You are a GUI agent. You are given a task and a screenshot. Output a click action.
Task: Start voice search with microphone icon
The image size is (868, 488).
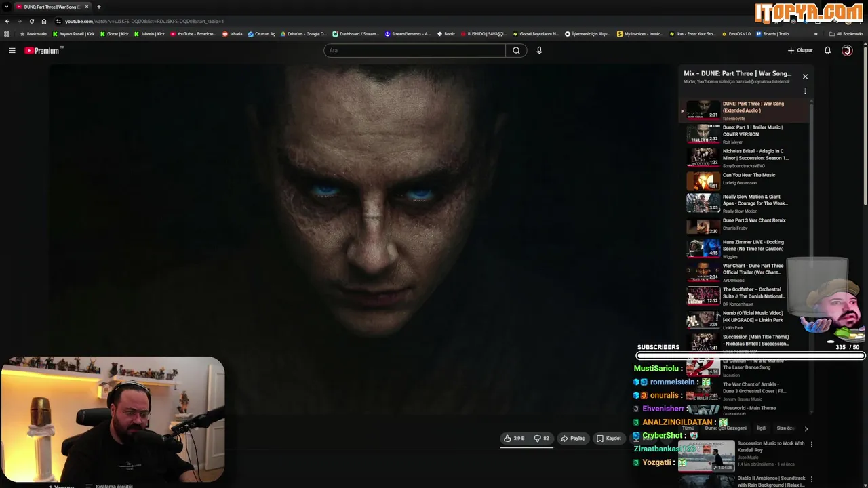pyautogui.click(x=539, y=50)
